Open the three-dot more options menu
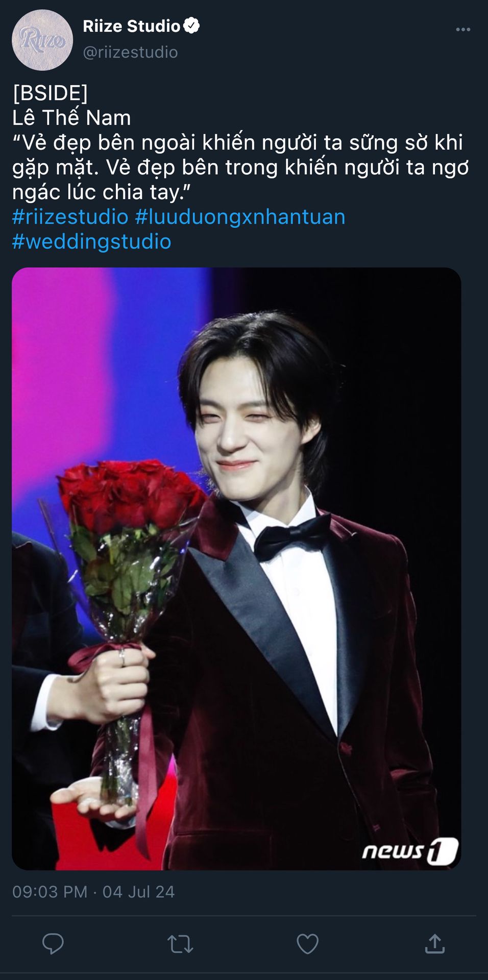Viewport: 488px width, 980px height. (463, 29)
